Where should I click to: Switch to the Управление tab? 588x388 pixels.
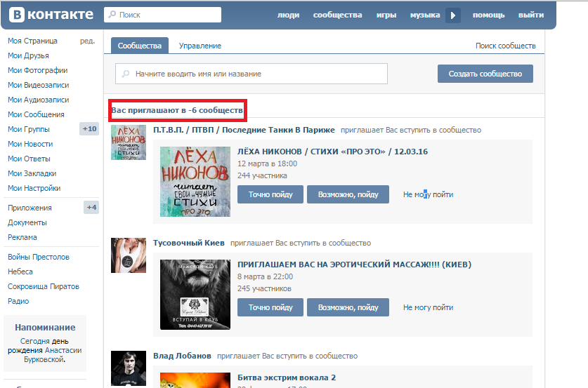pos(200,46)
